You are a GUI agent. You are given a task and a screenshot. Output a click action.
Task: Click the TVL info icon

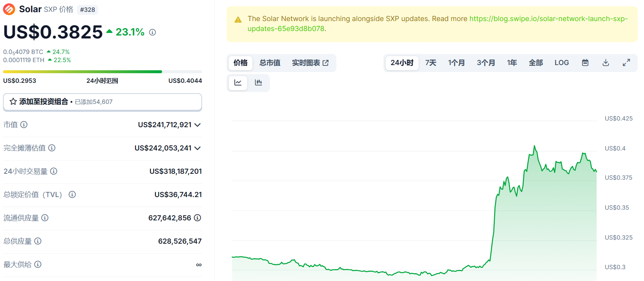(72, 194)
